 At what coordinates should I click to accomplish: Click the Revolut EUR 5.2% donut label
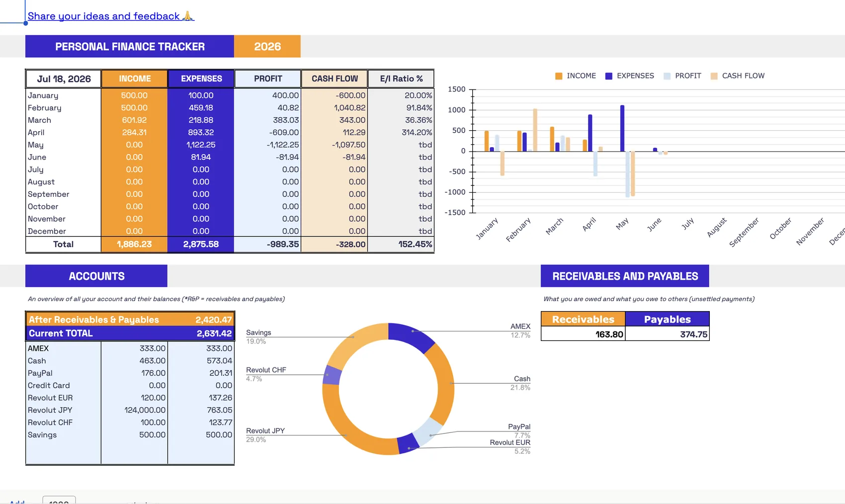tap(510, 446)
